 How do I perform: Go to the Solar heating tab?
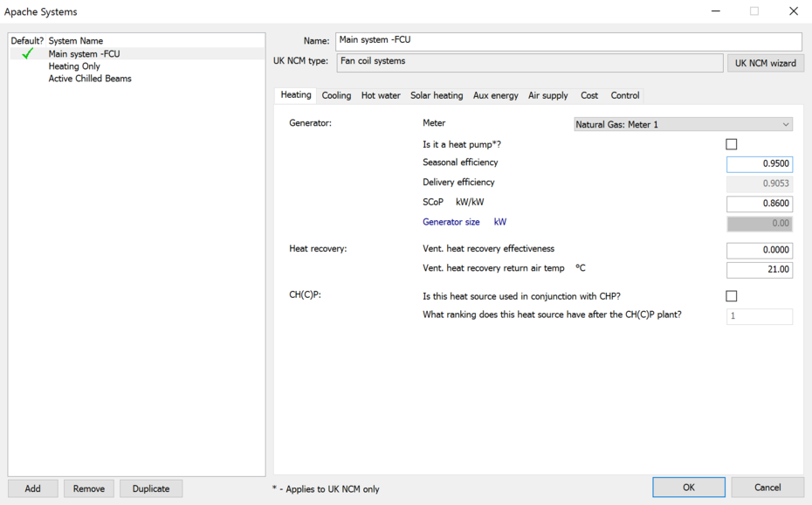pyautogui.click(x=437, y=95)
